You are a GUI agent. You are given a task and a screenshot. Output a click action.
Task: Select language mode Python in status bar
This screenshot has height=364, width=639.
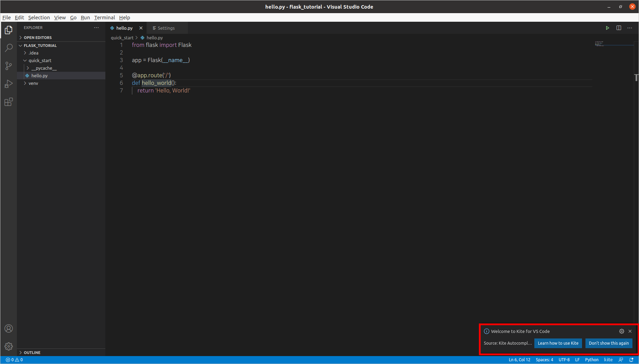(592, 360)
